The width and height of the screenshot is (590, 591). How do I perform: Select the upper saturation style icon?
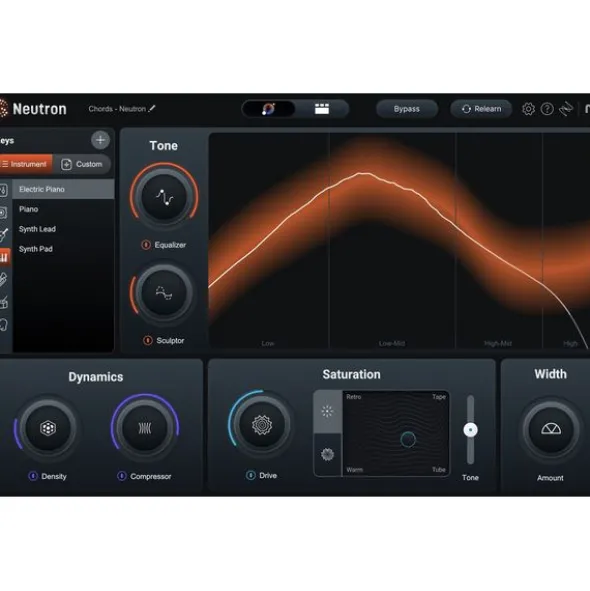pos(327,411)
